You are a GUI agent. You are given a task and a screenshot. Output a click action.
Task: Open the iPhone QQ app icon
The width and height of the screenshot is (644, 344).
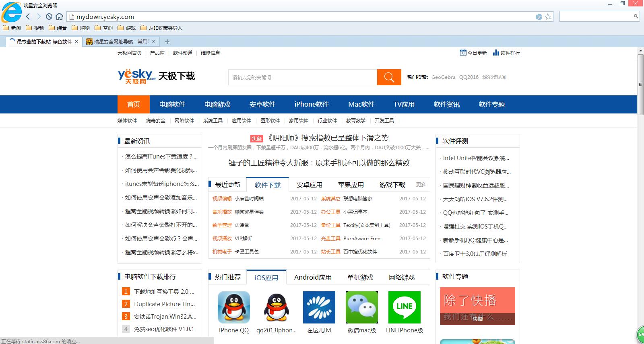coord(233,307)
